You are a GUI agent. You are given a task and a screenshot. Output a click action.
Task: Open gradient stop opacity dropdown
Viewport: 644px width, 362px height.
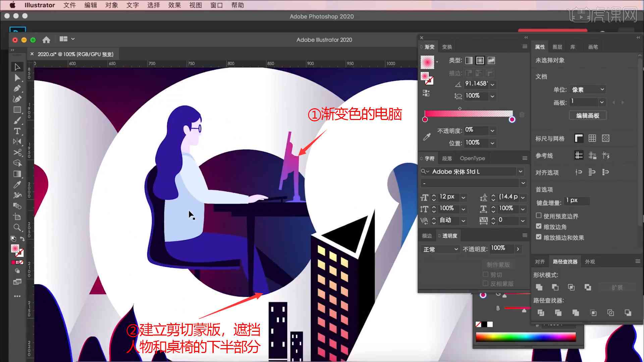[x=492, y=131]
